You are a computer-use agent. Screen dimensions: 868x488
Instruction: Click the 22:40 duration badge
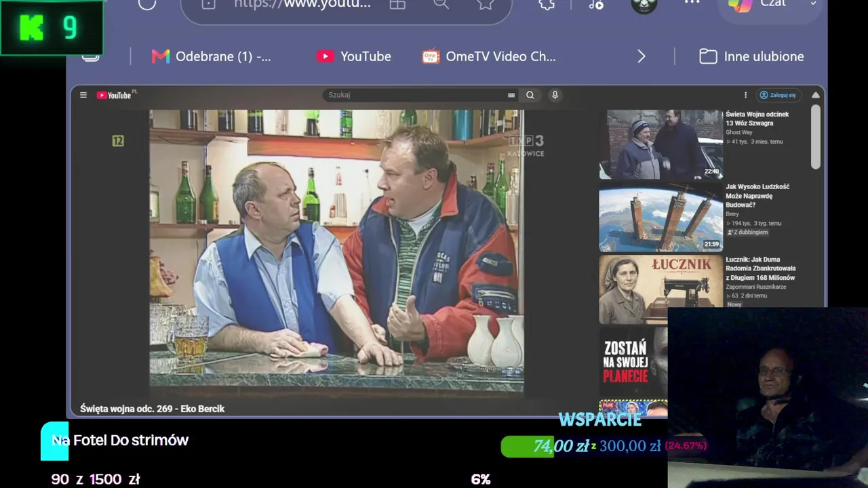coord(711,171)
